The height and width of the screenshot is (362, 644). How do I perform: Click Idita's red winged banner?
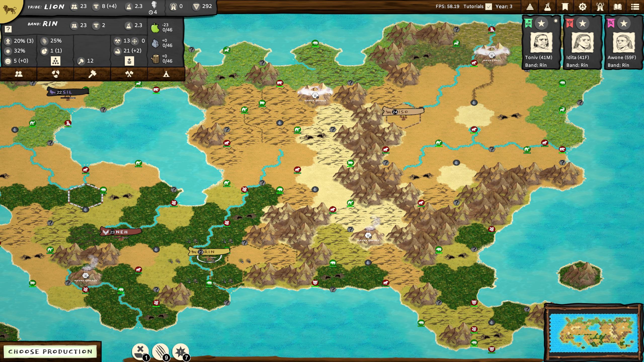tap(570, 24)
